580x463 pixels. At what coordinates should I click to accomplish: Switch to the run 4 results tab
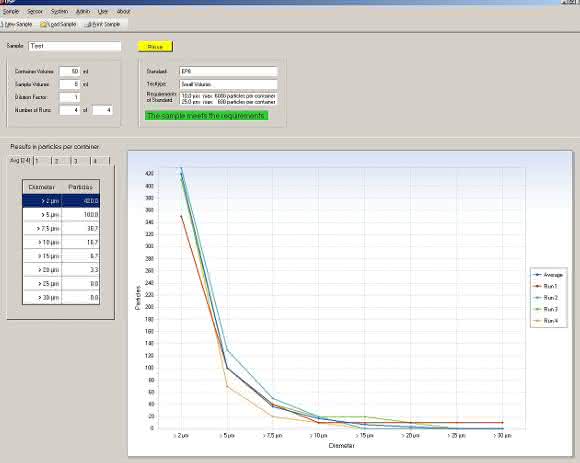point(100,161)
